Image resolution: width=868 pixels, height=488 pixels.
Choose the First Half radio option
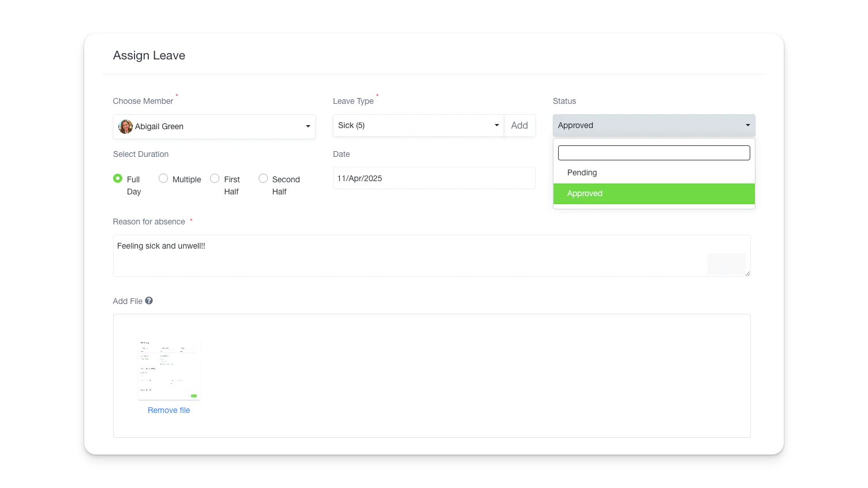click(215, 179)
